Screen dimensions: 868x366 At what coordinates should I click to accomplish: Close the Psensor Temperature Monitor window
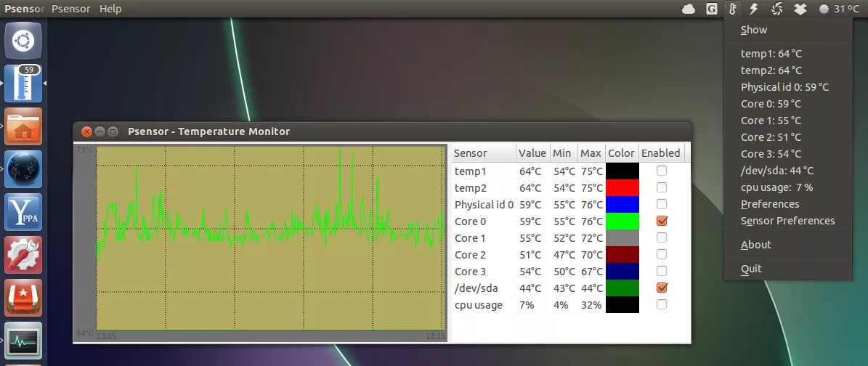tap(86, 131)
